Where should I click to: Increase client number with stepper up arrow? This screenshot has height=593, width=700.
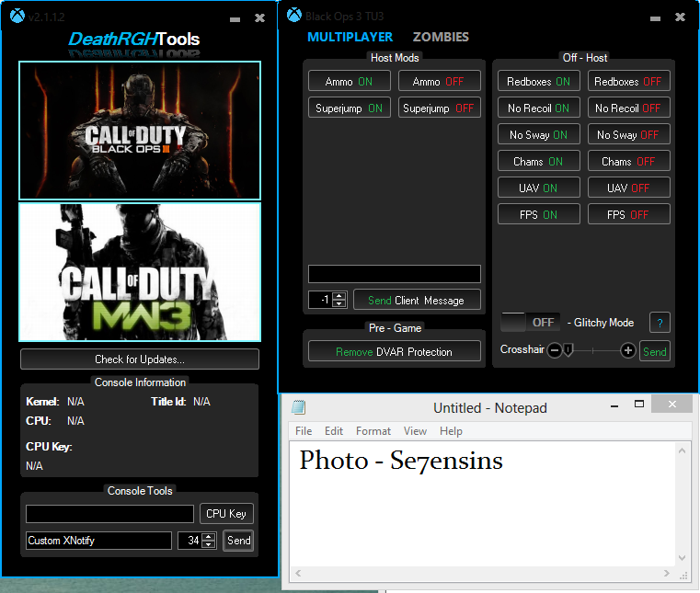(x=339, y=296)
